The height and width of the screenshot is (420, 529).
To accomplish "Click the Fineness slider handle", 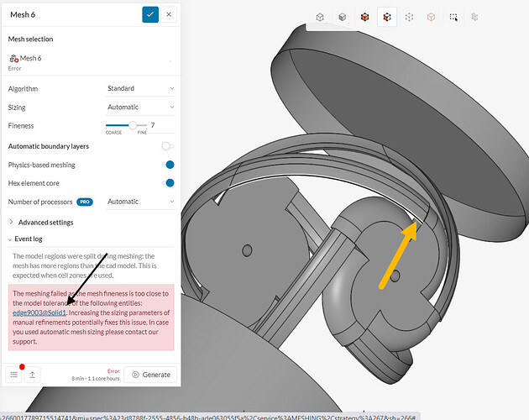I will pyautogui.click(x=133, y=125).
